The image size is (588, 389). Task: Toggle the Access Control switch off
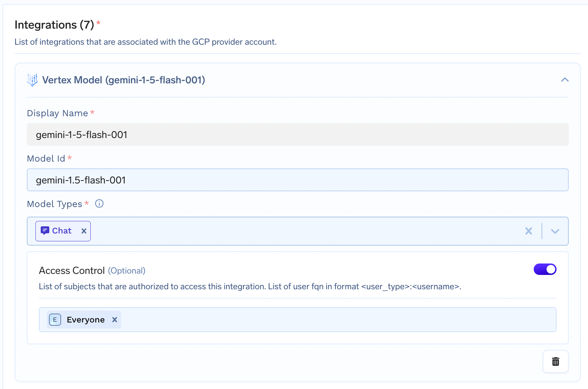click(x=545, y=269)
